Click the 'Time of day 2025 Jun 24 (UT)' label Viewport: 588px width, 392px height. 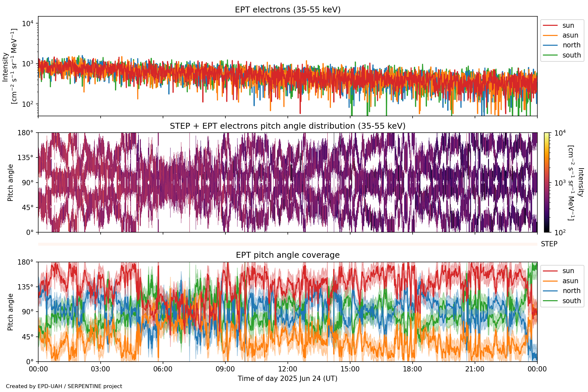(287, 379)
